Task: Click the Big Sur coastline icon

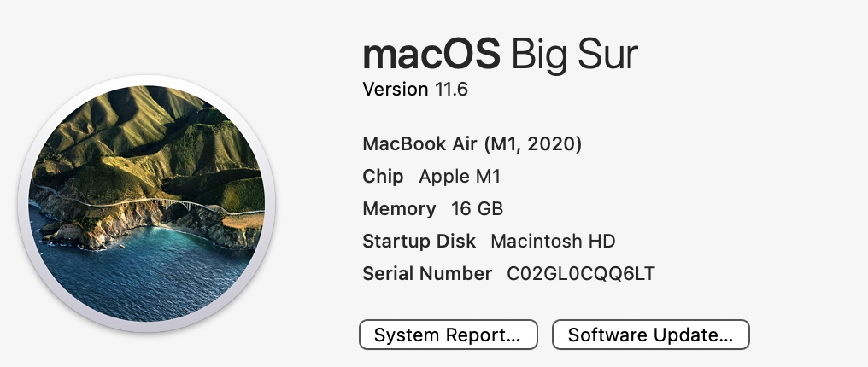Action: (x=147, y=203)
